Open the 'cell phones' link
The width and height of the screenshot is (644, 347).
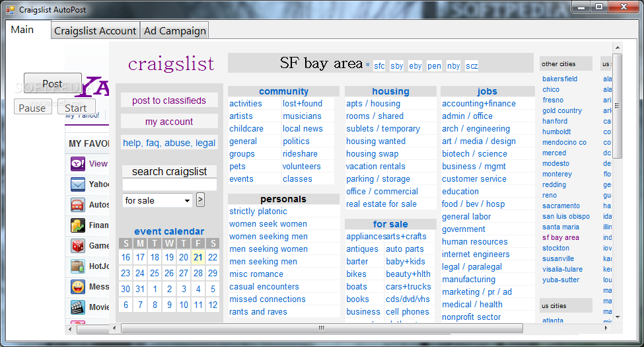407,312
